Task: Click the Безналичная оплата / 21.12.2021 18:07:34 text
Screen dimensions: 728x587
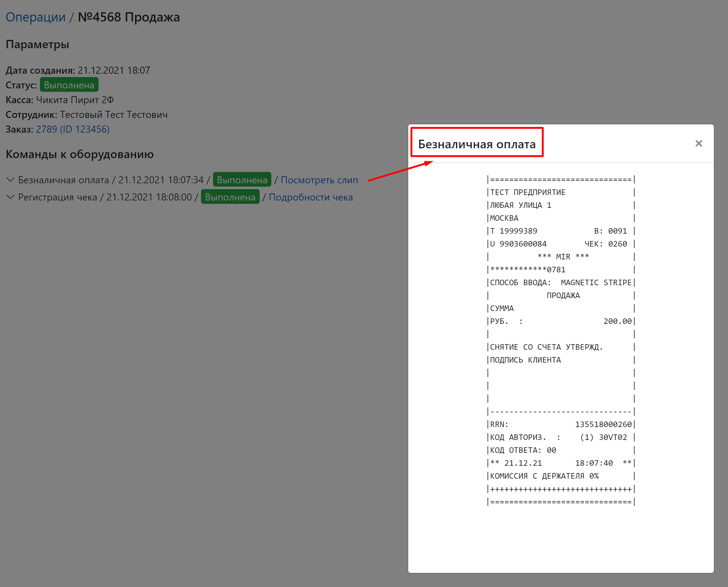Action: pos(111,180)
